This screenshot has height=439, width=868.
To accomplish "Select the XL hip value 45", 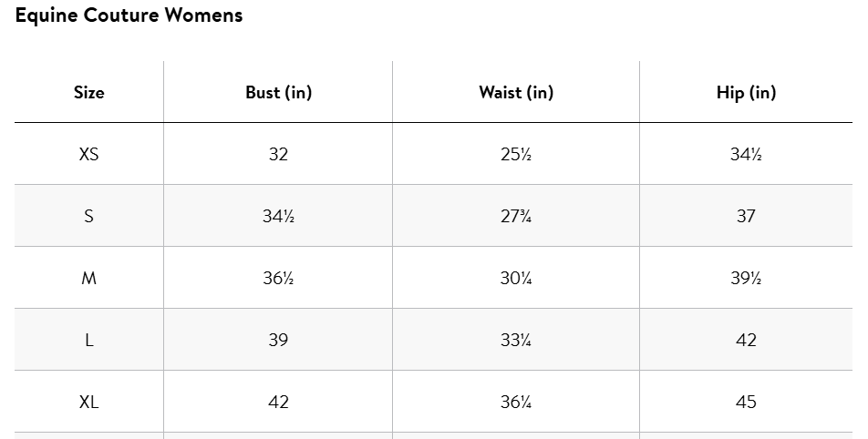I will pyautogui.click(x=746, y=402).
